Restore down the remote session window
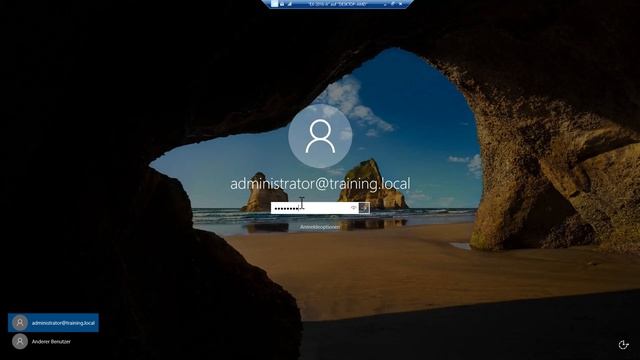 [393, 4]
